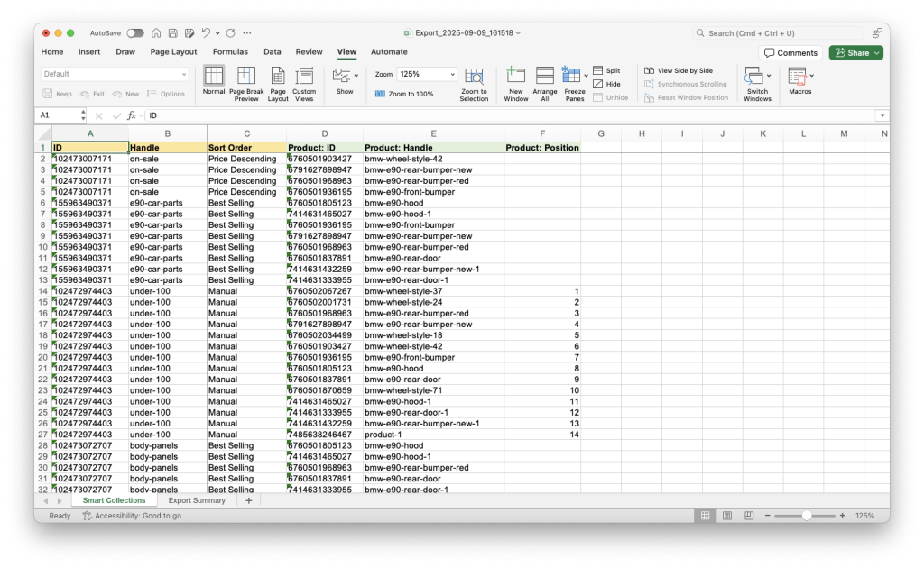Apply Freeze Panes

point(574,83)
